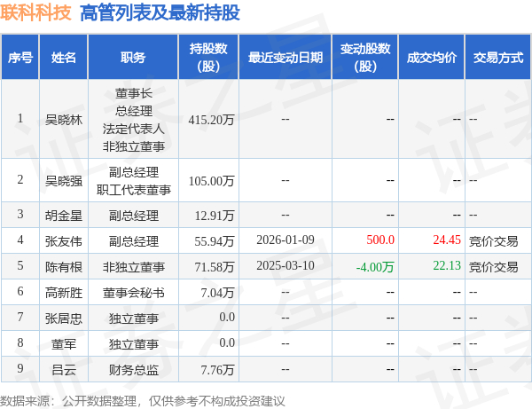Viewport: 532px width, 409px height.
Task: Click the shareholding value 7.04万
Action: [x=217, y=293]
